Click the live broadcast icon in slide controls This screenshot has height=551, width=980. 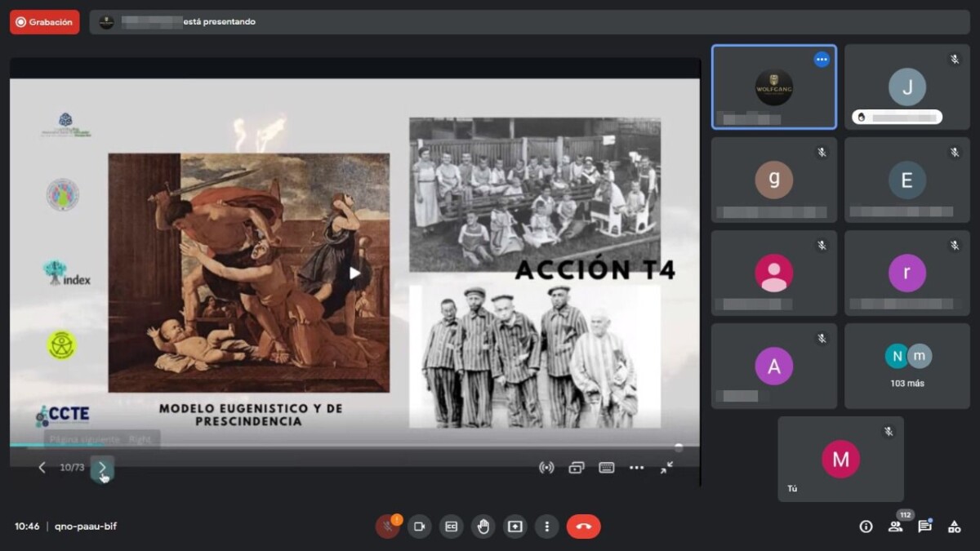click(x=546, y=468)
